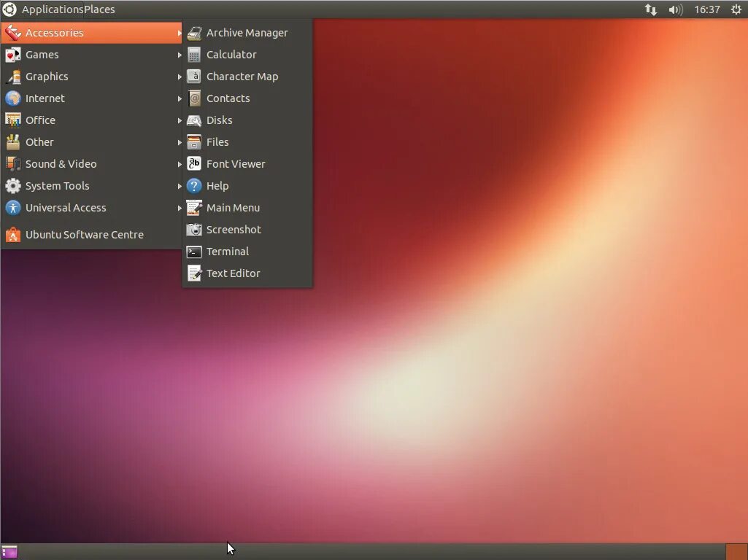Click the show desktop icon in bottom panel
Screen dimensions: 748x560
(x=9, y=553)
